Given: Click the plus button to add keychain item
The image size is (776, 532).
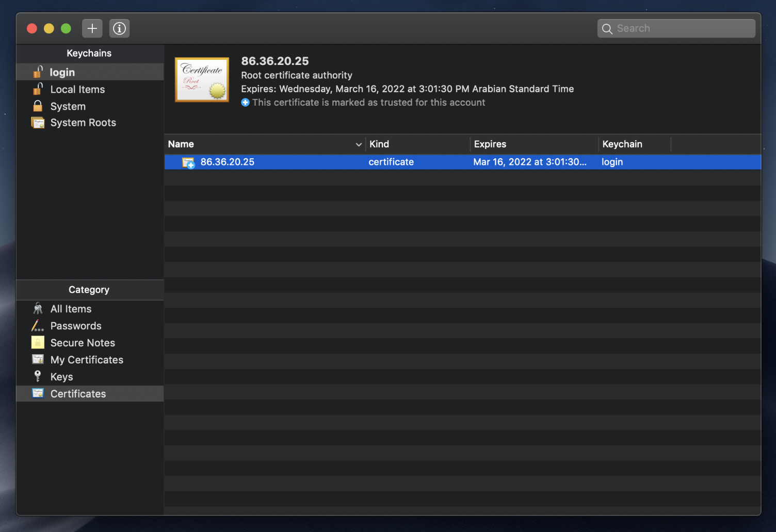Looking at the screenshot, I should (92, 28).
